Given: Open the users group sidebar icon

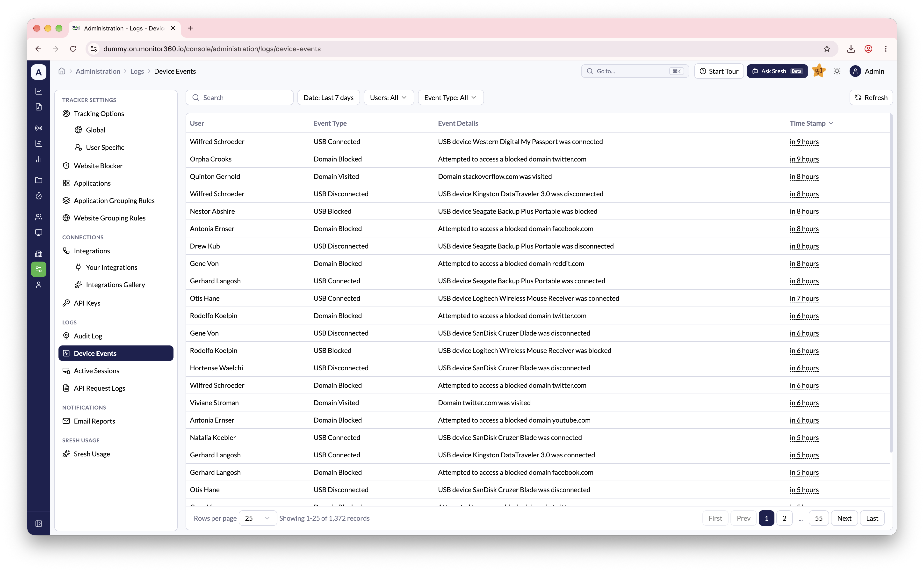Looking at the screenshot, I should pos(38,217).
